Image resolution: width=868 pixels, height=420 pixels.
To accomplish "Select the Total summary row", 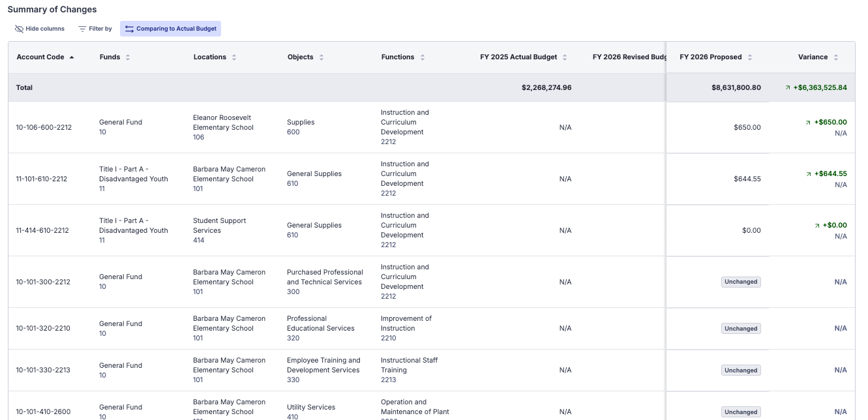I will click(x=25, y=87).
